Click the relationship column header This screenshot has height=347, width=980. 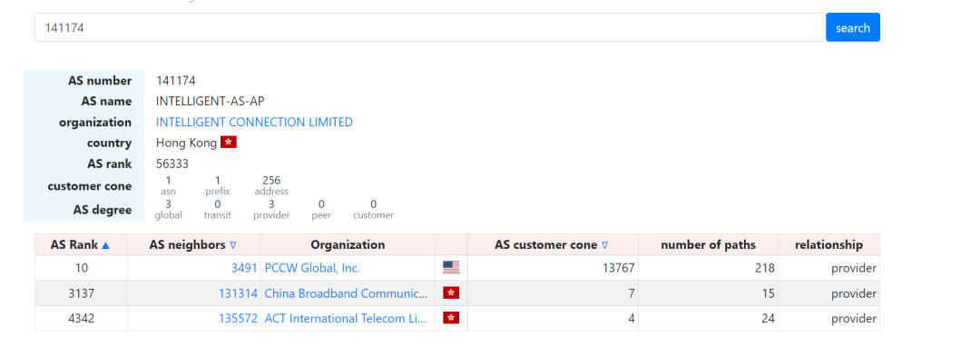(x=828, y=244)
